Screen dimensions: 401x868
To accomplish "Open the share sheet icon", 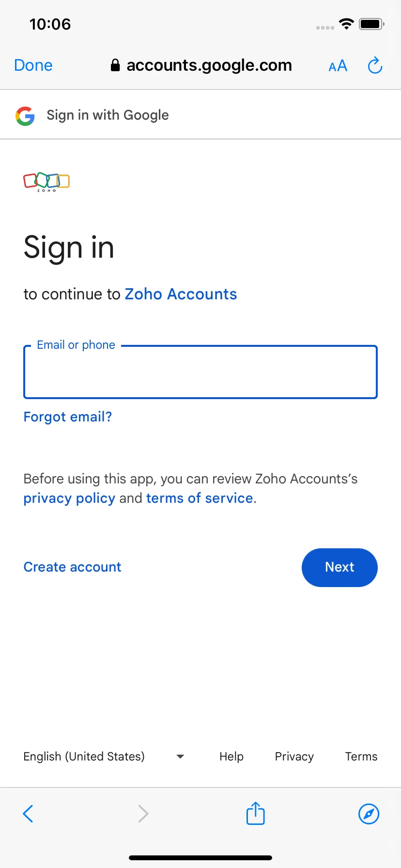I will (255, 813).
